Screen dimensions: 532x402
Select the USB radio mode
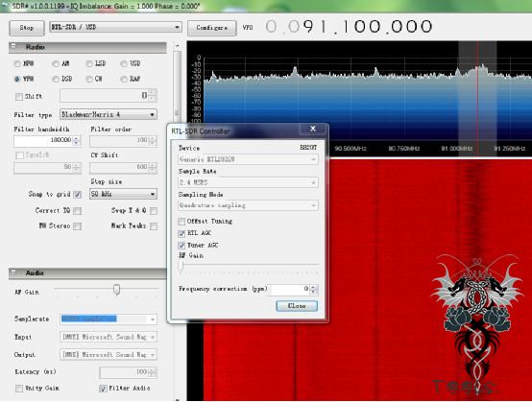124,63
